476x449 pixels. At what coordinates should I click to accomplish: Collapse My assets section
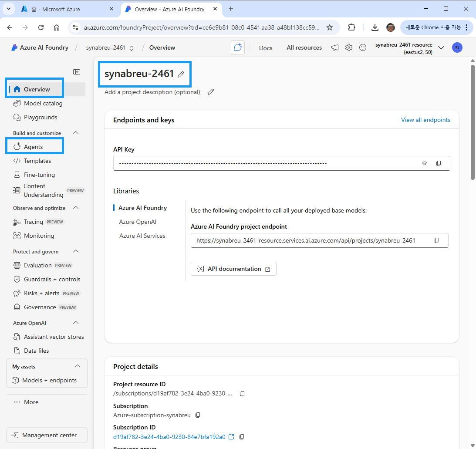click(78, 366)
